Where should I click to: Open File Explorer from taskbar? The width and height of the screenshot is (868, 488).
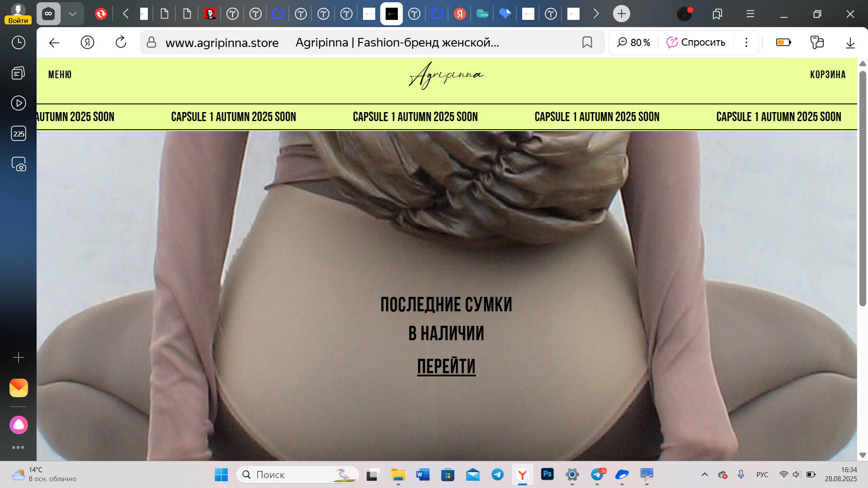[x=398, y=475]
